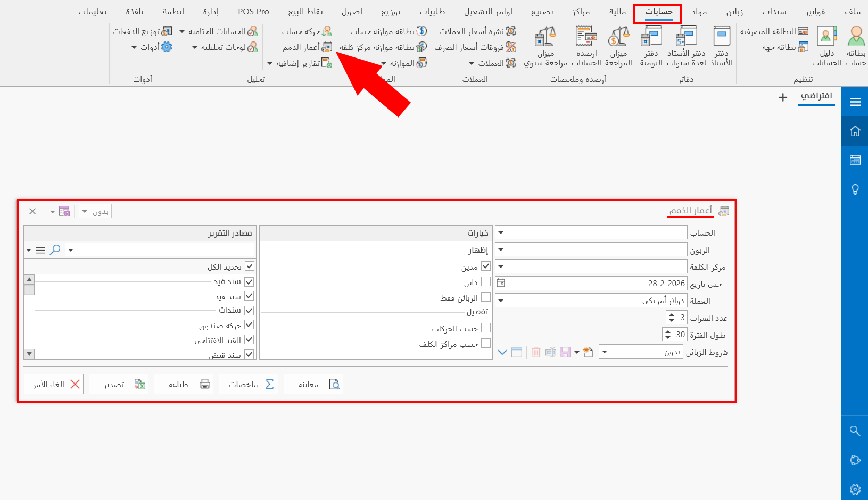Click the معاينة preview button
The height and width of the screenshot is (500, 868).
[313, 384]
